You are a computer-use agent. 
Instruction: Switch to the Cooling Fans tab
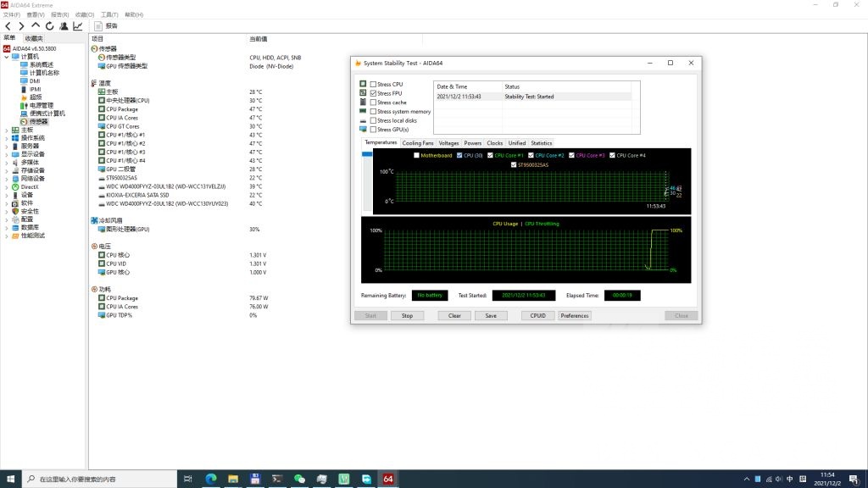pyautogui.click(x=417, y=143)
